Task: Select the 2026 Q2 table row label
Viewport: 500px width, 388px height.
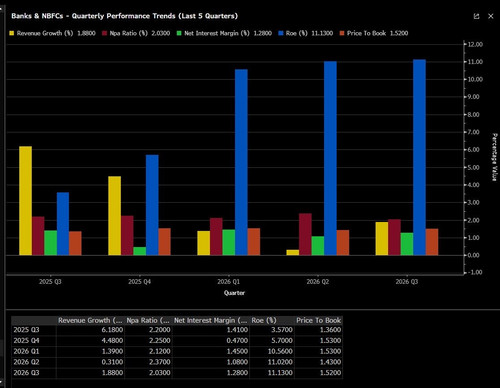Action: coord(26,362)
